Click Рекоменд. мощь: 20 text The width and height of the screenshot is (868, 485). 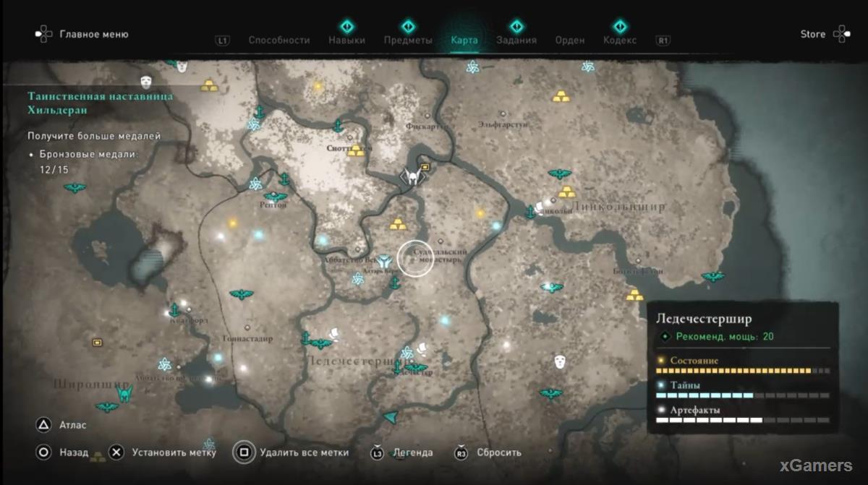[x=726, y=337]
